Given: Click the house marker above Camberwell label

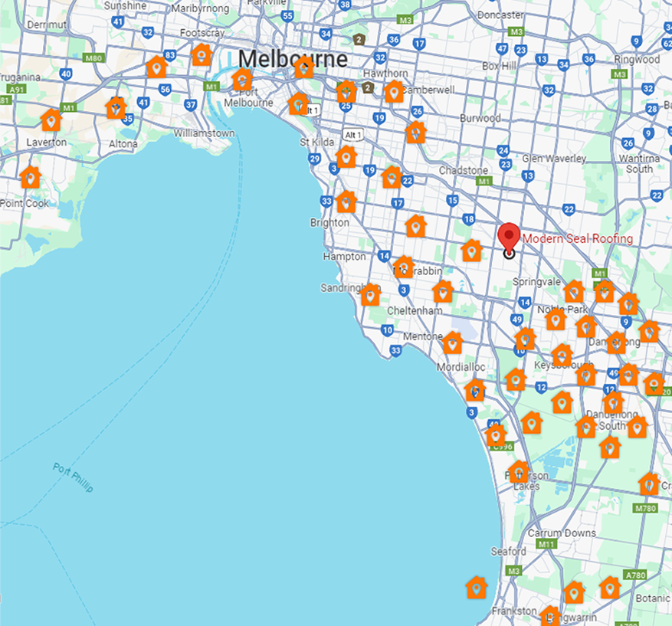Looking at the screenshot, I should tap(394, 91).
